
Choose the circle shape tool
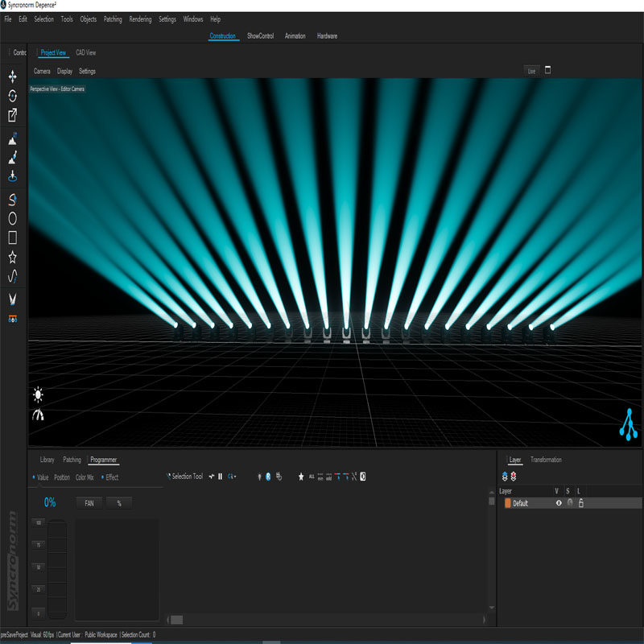point(13,218)
